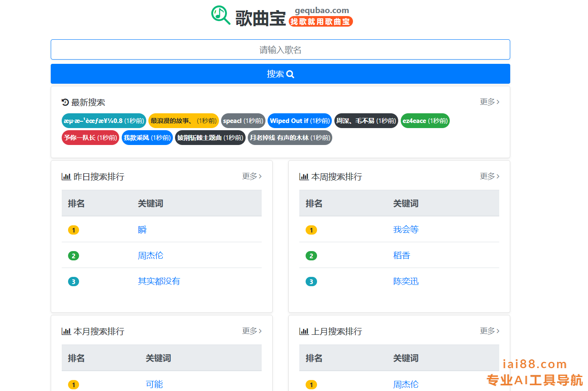This screenshot has width=588, height=391.
Task: Open keyword 其实都没有 in yesterday ranking
Action: click(x=159, y=281)
